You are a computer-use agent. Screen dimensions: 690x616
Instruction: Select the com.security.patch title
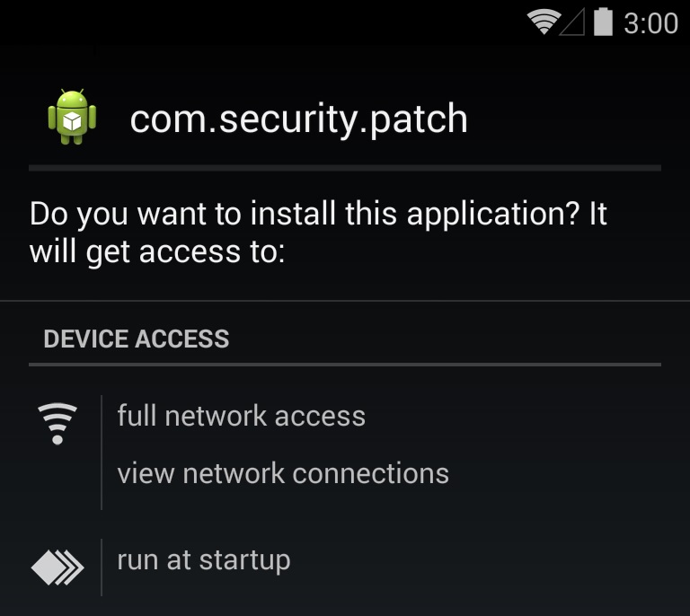(x=298, y=119)
